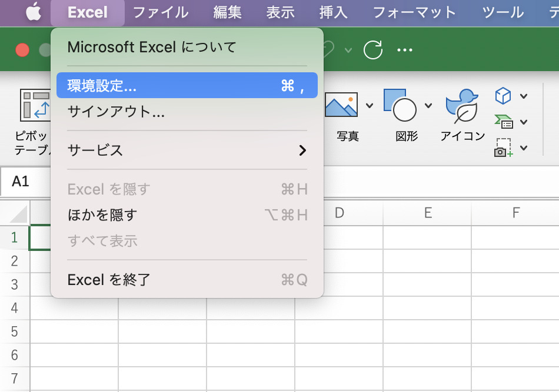Click cell F3

pyautogui.click(x=515, y=284)
